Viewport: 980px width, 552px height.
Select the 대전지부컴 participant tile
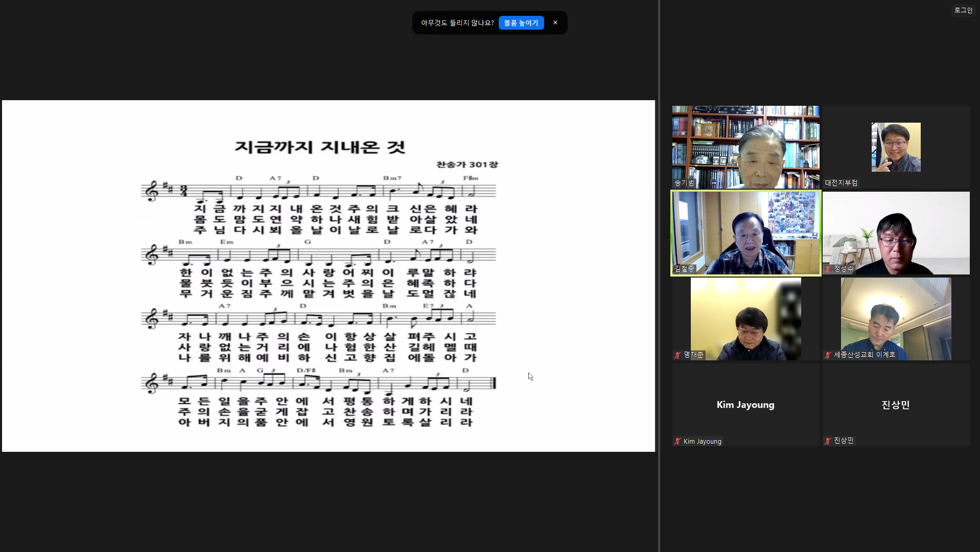(x=896, y=147)
